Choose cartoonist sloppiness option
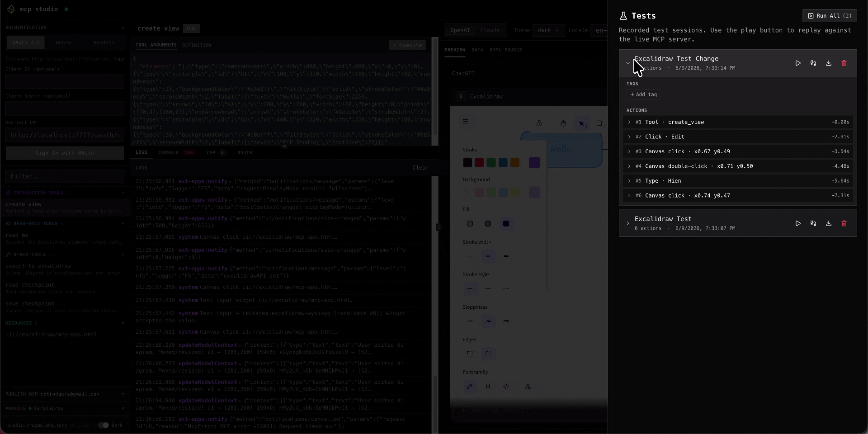Viewport: 868px width, 434px height. (506, 321)
